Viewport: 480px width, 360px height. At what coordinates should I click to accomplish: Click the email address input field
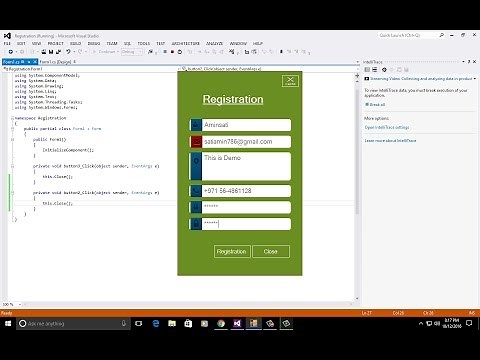point(246,142)
